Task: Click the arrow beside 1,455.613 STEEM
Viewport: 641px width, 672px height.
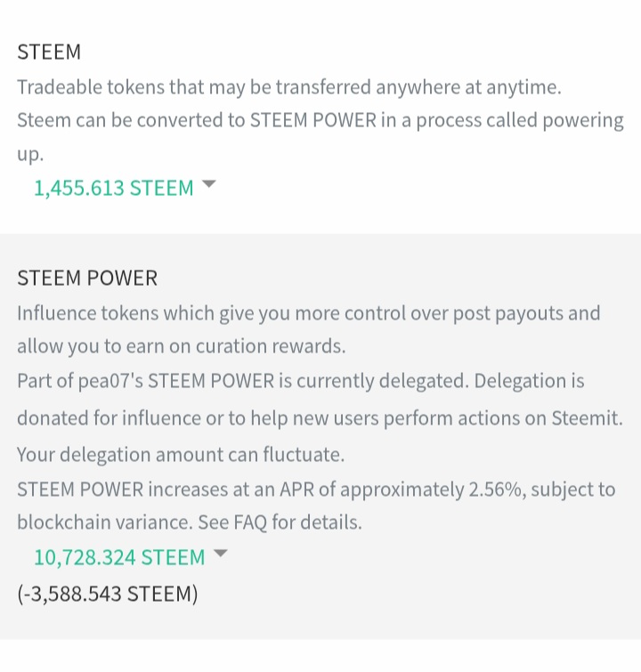Action: click(x=209, y=185)
